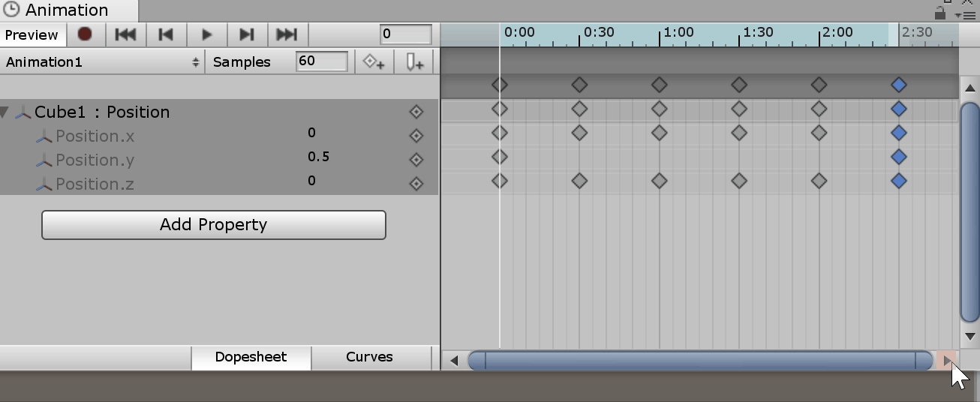The image size is (980, 402).
Task: Go to first keyframe of clip
Action: (x=125, y=34)
